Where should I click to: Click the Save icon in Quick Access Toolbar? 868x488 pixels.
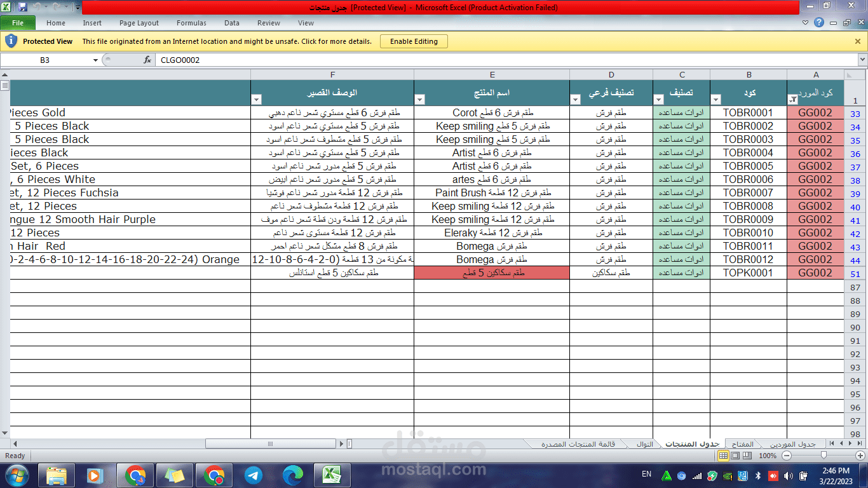23,7
